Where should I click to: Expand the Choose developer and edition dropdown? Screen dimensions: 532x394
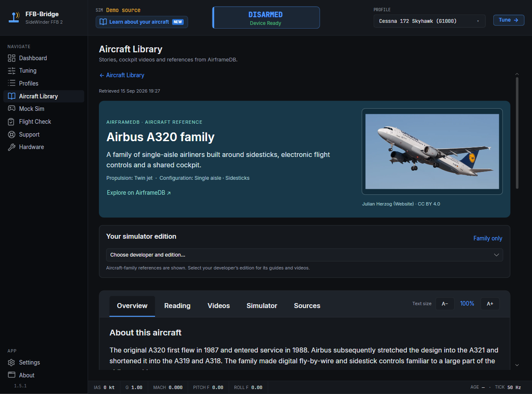305,255
